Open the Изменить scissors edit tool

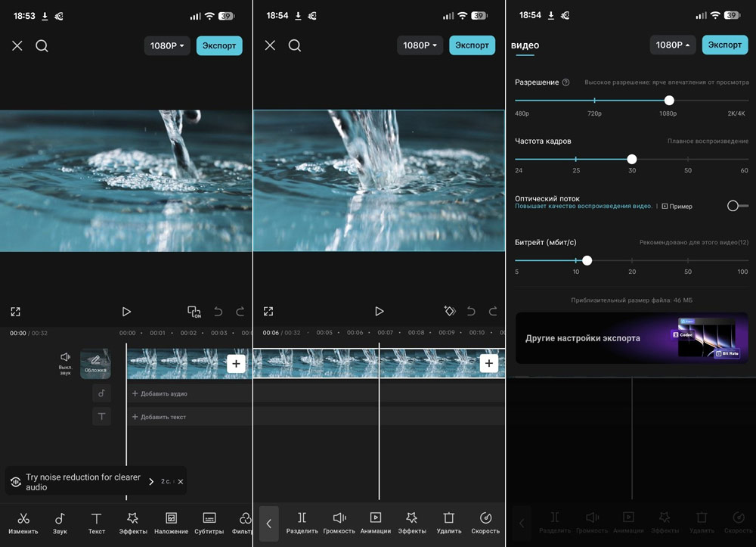coord(23,523)
